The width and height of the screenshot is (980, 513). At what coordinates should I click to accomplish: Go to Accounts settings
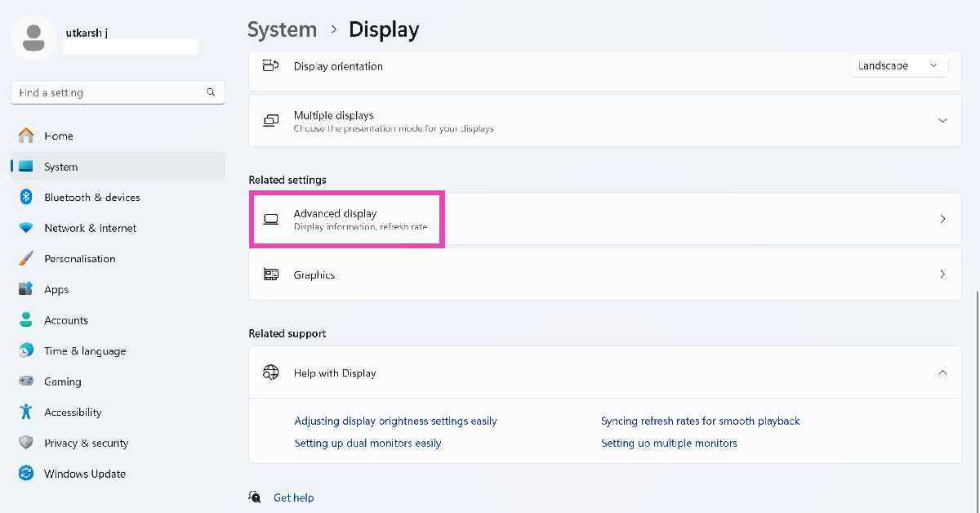[x=65, y=320]
